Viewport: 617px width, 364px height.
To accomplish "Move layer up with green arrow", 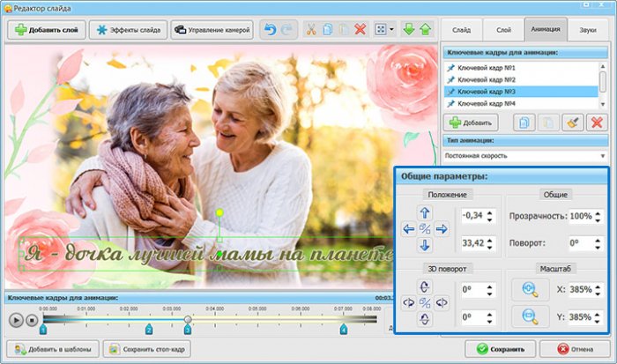I will coord(426,29).
